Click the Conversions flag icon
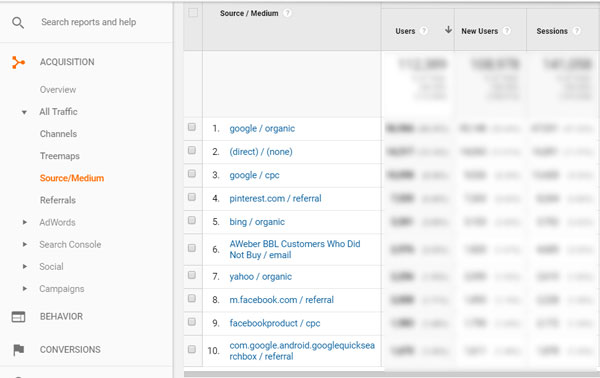 [18, 350]
